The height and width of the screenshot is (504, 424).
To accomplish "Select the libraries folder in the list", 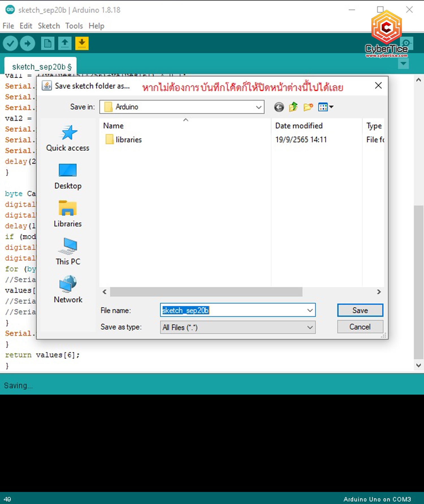I will [128, 140].
